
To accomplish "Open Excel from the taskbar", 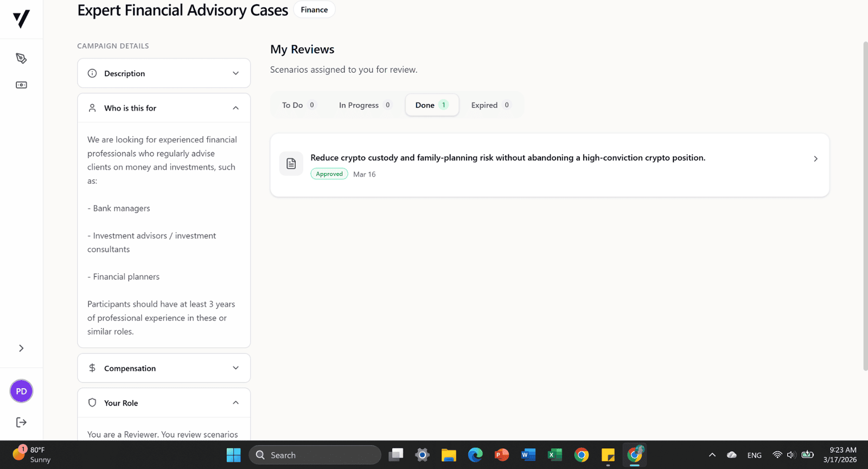I will click(x=554, y=455).
